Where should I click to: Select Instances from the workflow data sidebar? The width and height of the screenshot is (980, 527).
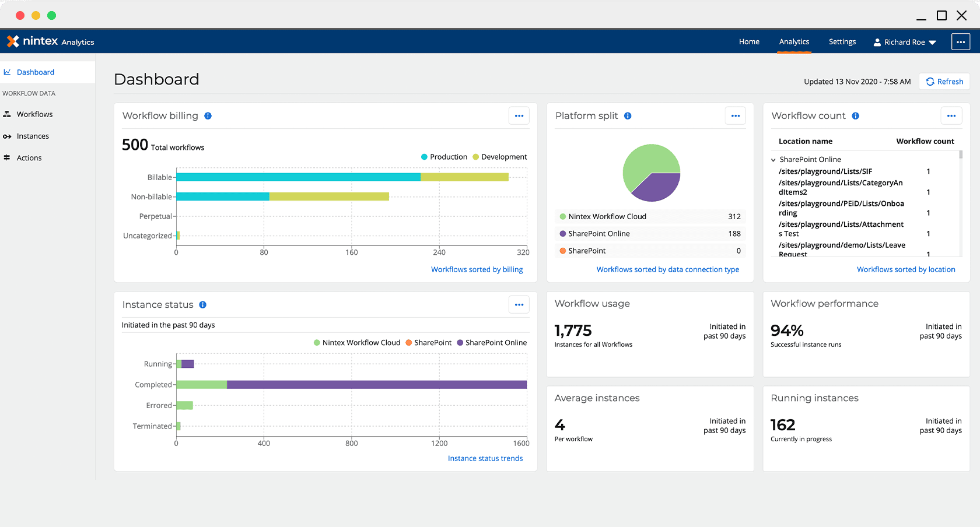coord(33,136)
